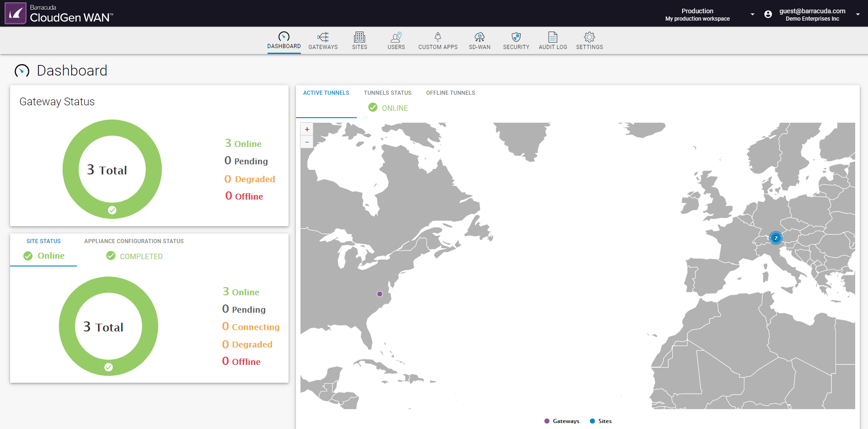Select Appliance Configuration Status tab
Image resolution: width=868 pixels, height=429 pixels.
tap(134, 241)
